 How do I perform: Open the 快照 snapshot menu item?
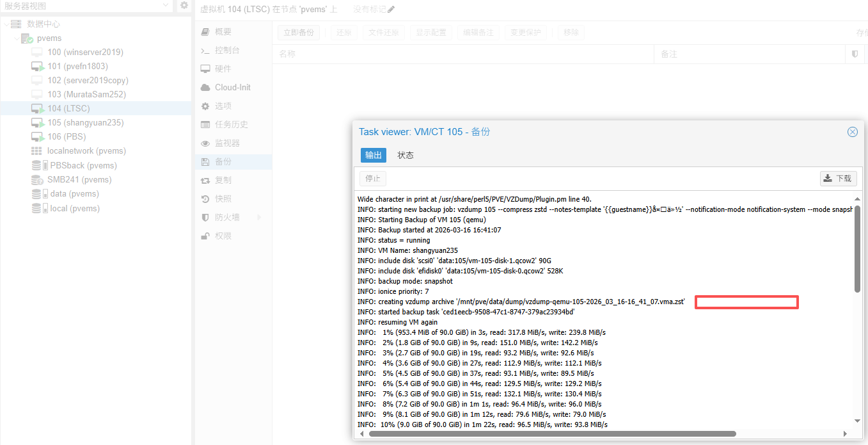(223, 199)
